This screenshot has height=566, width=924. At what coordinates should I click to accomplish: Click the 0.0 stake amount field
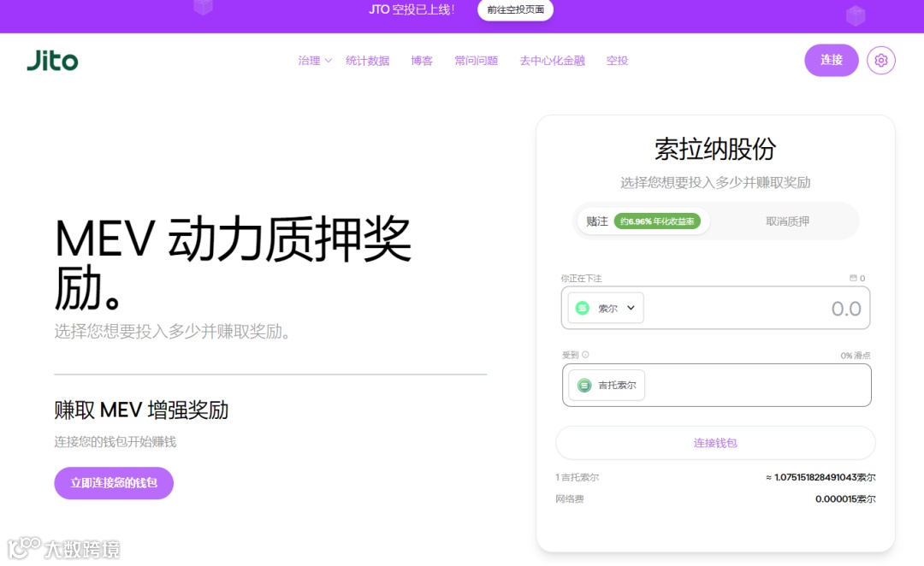715,308
